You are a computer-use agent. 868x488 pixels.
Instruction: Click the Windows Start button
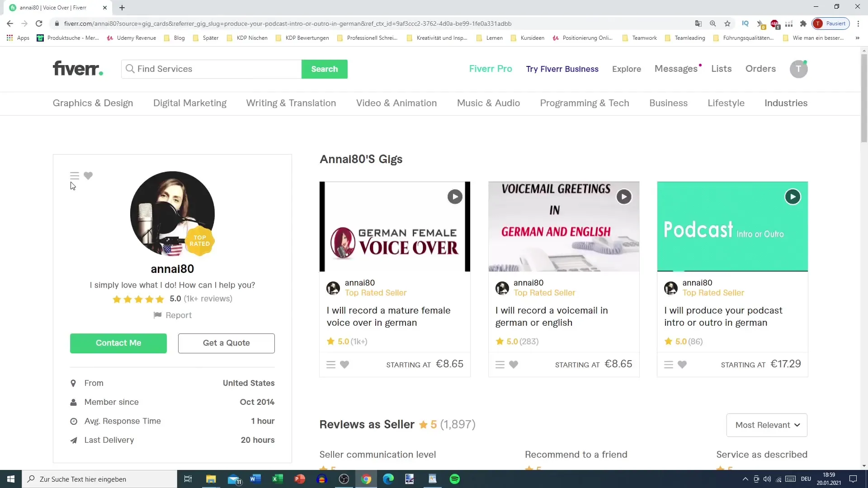[x=11, y=479]
